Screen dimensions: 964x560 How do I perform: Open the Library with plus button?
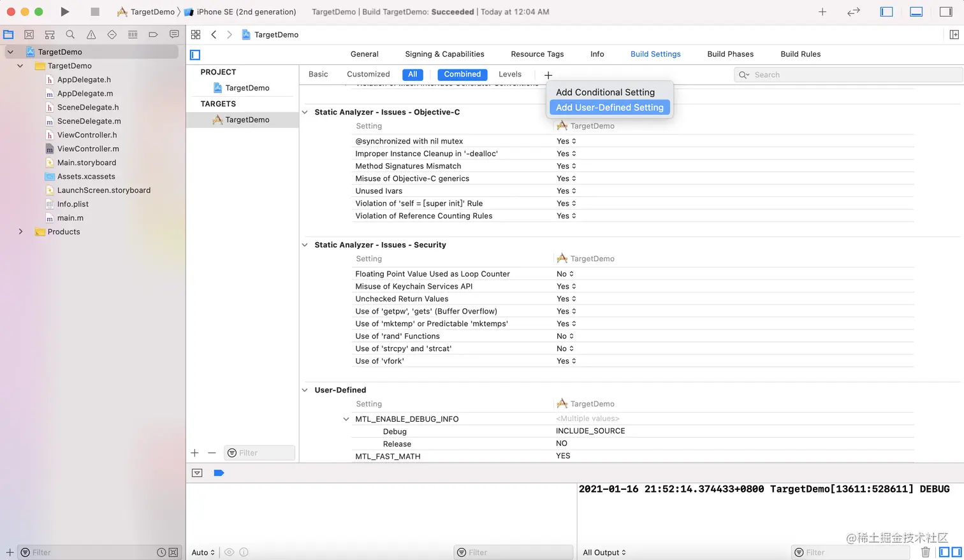pyautogui.click(x=822, y=11)
